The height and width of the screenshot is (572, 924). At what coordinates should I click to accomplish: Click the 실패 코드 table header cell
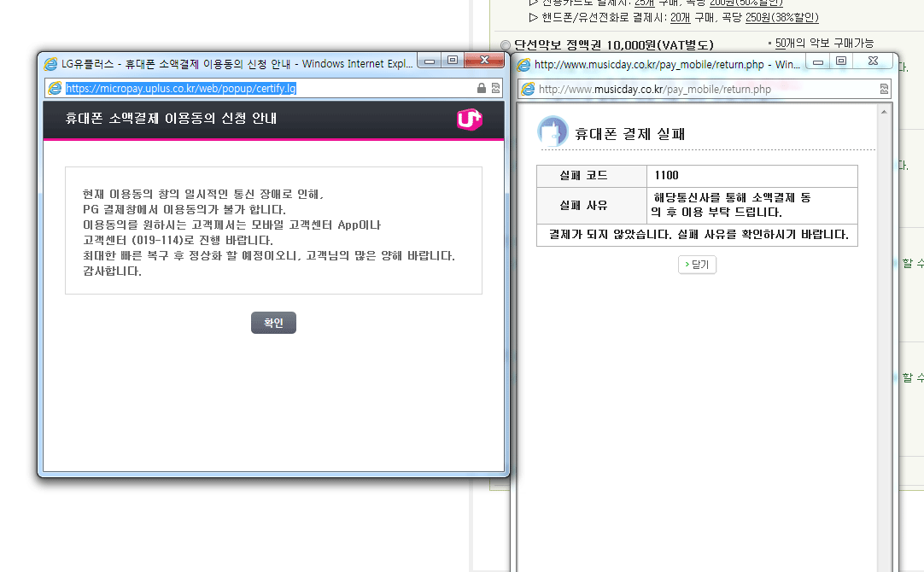pyautogui.click(x=592, y=176)
